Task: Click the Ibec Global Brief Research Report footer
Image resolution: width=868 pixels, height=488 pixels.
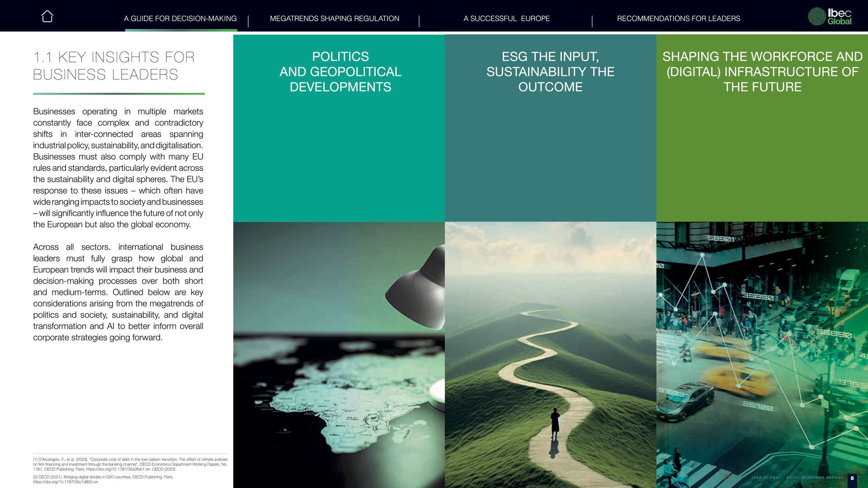Action: click(x=797, y=478)
